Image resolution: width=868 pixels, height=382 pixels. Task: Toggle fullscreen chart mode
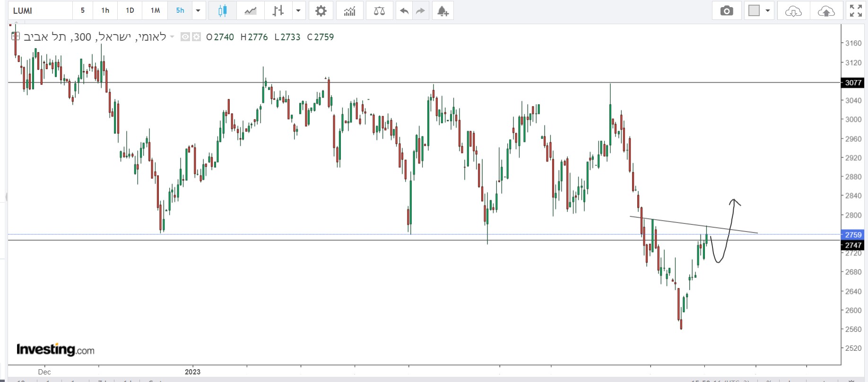point(856,10)
